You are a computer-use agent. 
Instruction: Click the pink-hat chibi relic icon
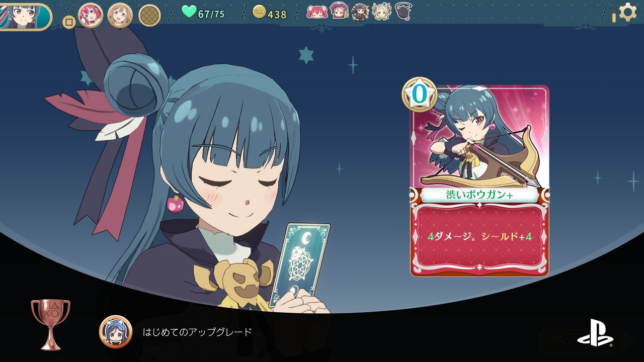(x=339, y=11)
